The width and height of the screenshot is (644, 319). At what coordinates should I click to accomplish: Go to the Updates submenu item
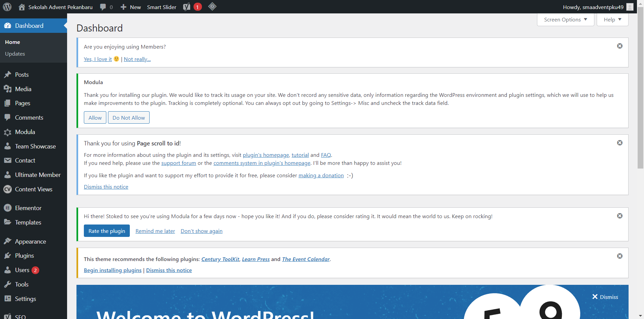coord(15,54)
